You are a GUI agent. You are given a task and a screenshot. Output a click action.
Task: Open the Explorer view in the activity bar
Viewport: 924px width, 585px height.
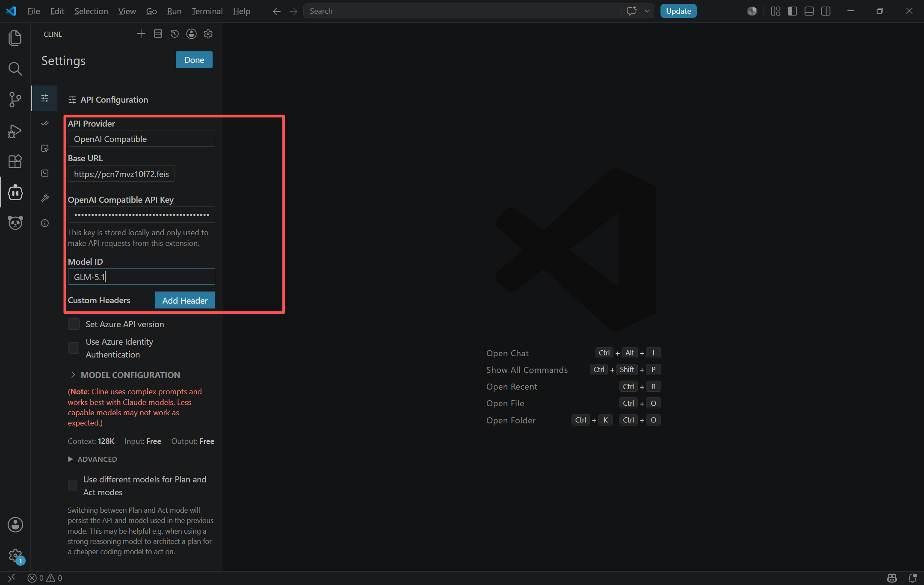15,38
